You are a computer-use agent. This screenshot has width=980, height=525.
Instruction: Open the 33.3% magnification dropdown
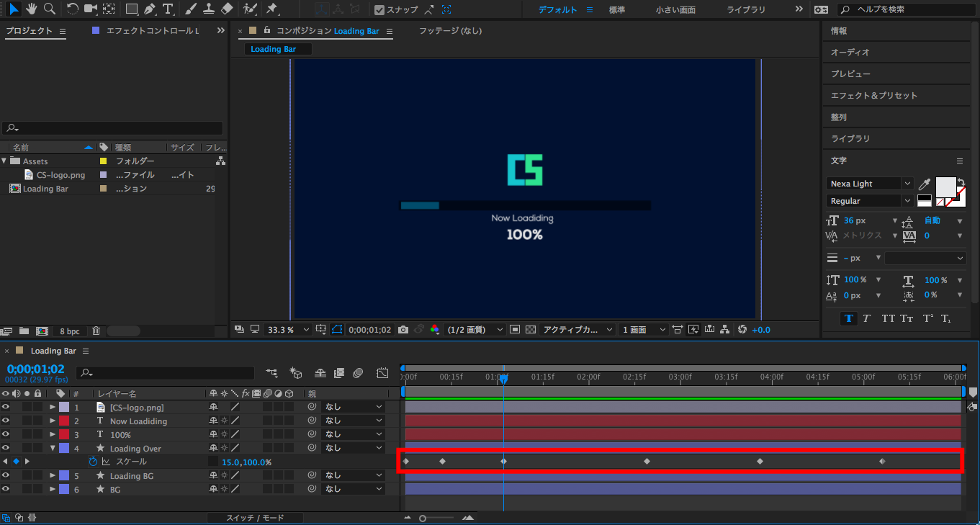click(x=288, y=330)
